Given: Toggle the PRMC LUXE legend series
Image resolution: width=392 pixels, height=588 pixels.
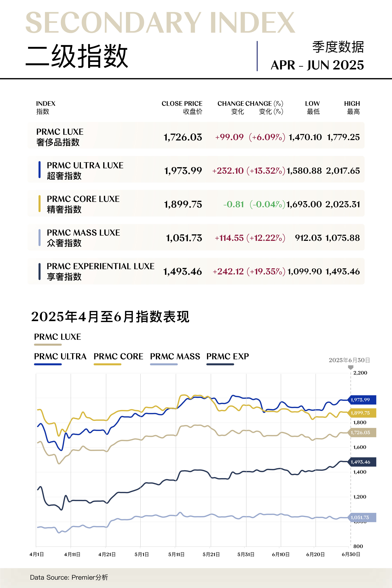Looking at the screenshot, I should (x=57, y=337).
